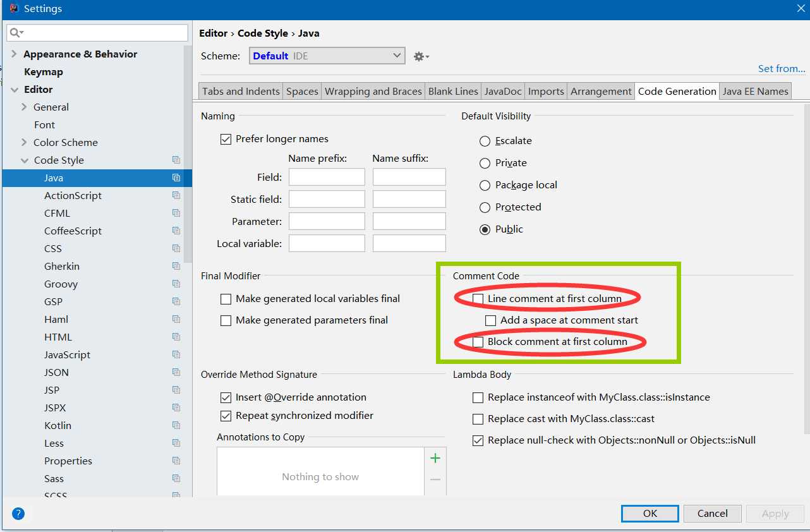Switch to the Spaces tab
810x532 pixels.
(x=302, y=92)
